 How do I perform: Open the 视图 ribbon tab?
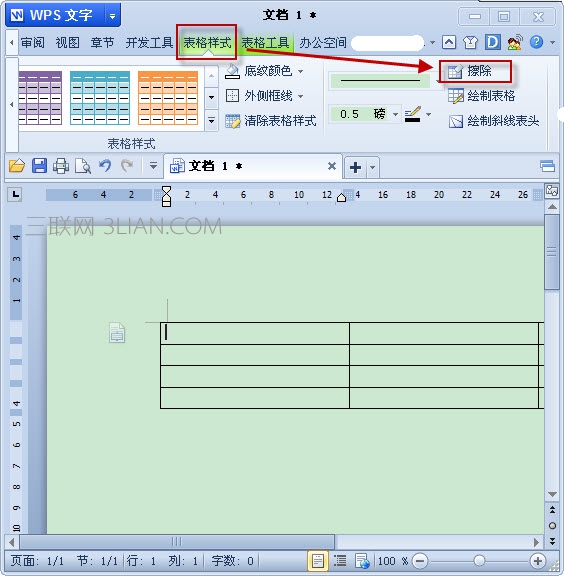(68, 43)
